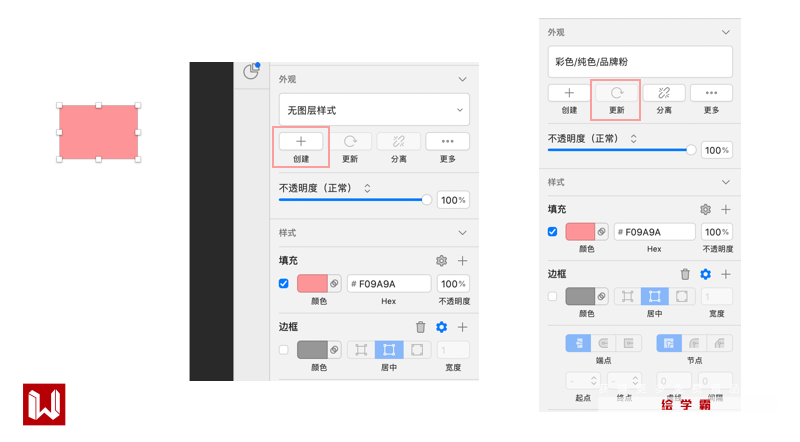Open 更多 ellipsis in 品牌粉 panel
The height and width of the screenshot is (442, 800).
(x=711, y=93)
